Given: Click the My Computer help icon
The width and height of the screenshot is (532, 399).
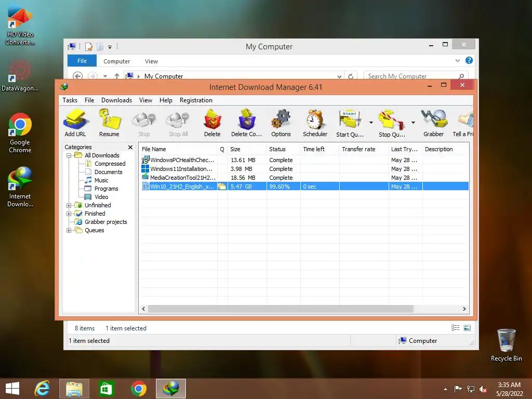Looking at the screenshot, I should point(469,60).
